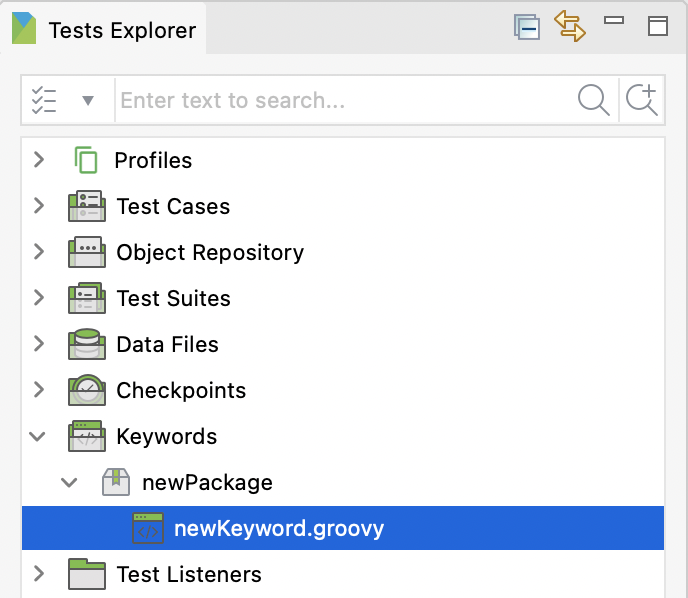Screen dimensions: 688x598
Task: Click the Collapse All icon in the panel header
Action: tap(527, 27)
